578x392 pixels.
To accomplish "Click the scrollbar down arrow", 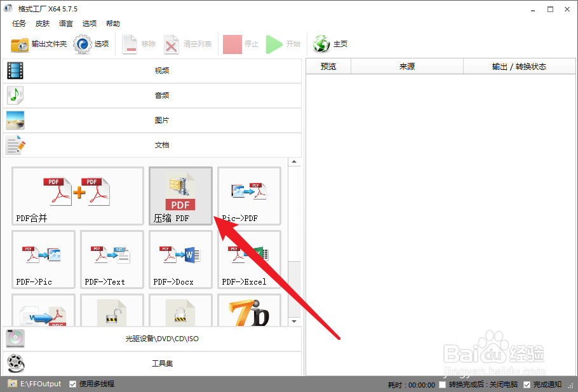I will tap(293, 321).
